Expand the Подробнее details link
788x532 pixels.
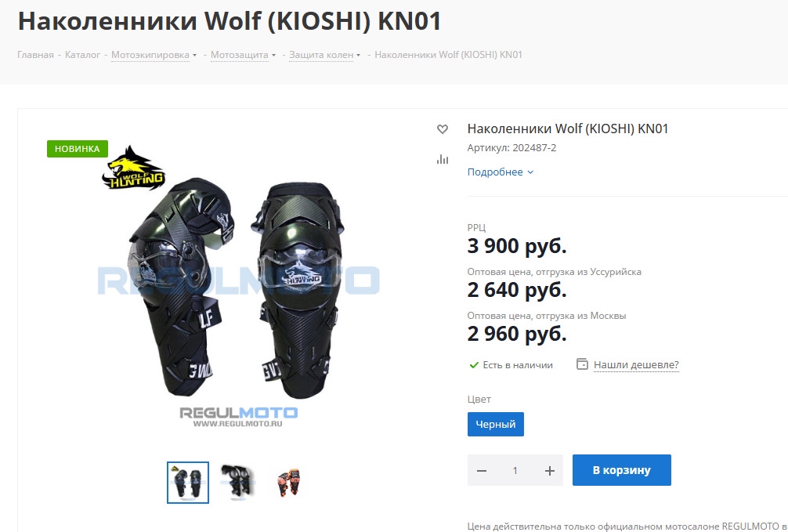(501, 172)
